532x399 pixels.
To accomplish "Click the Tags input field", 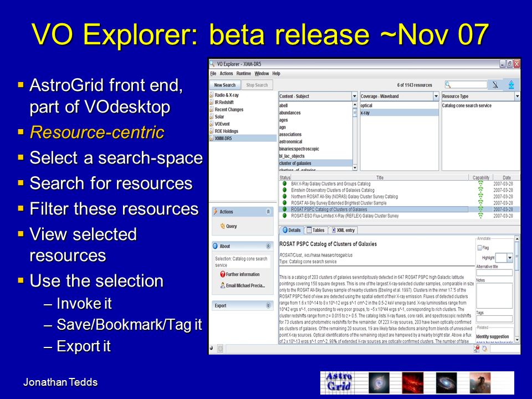I will 494,319.
